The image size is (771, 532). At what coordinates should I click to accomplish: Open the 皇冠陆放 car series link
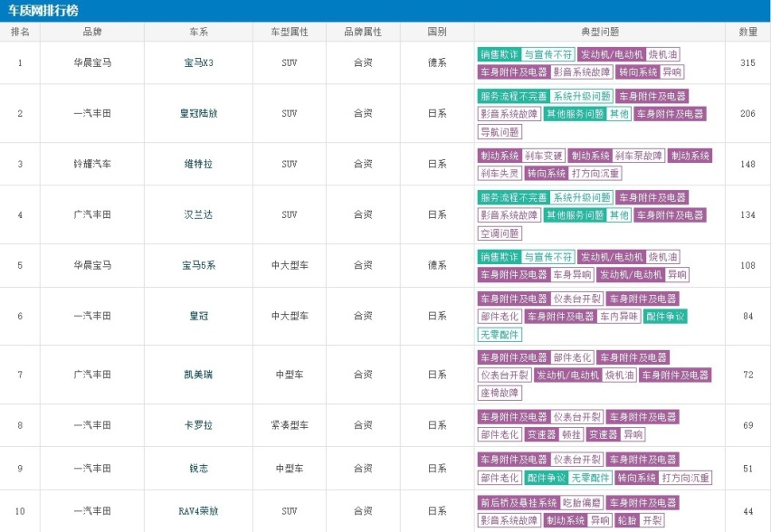pyautogui.click(x=199, y=113)
